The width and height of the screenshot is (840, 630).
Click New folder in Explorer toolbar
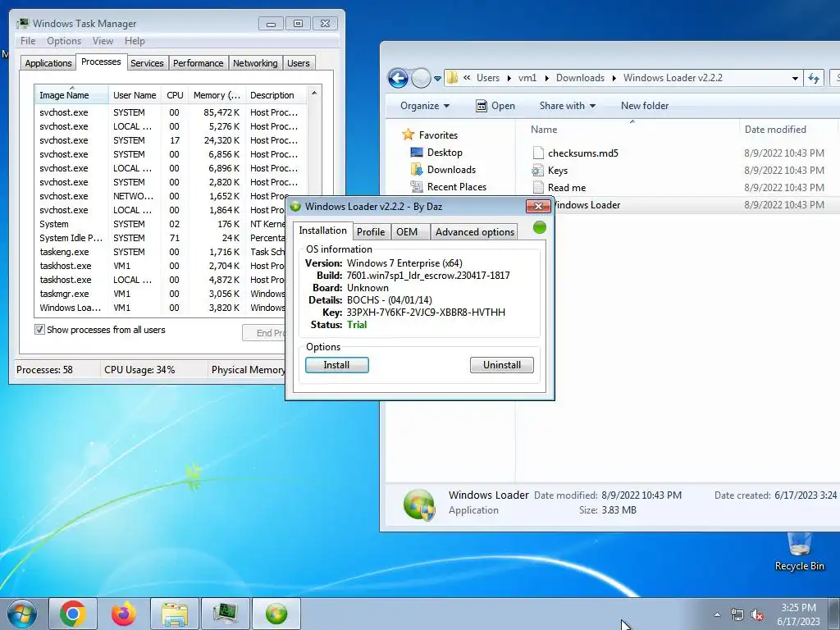tap(645, 106)
